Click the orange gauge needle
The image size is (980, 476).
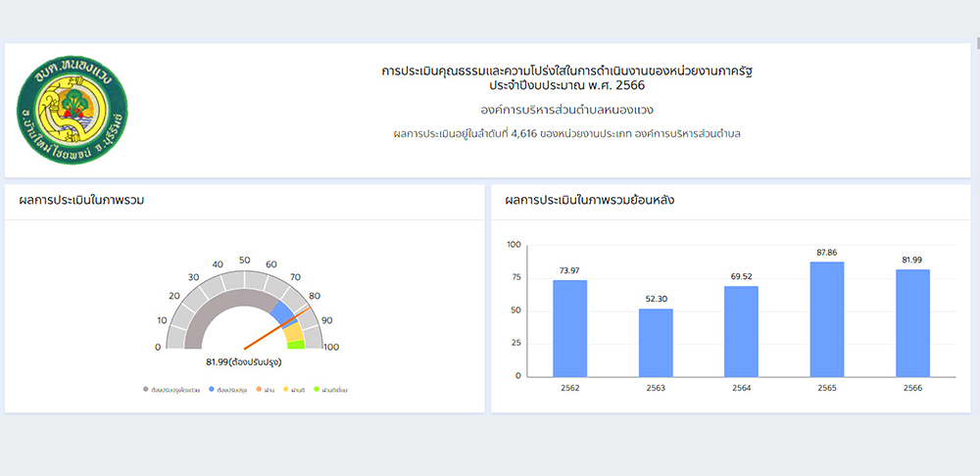point(277,328)
